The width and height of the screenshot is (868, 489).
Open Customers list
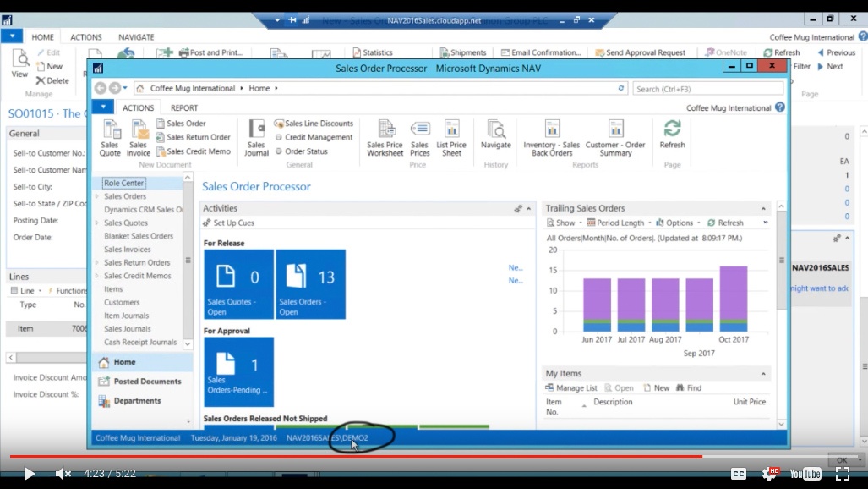coord(122,303)
